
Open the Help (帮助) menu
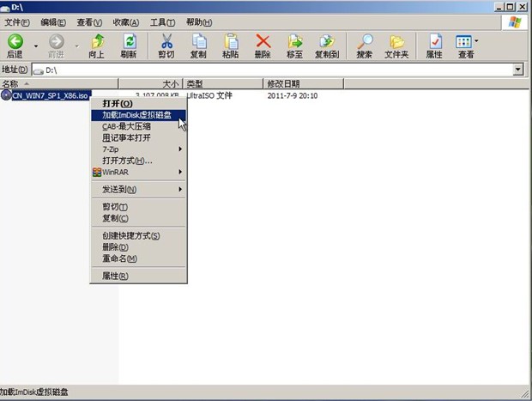(199, 22)
